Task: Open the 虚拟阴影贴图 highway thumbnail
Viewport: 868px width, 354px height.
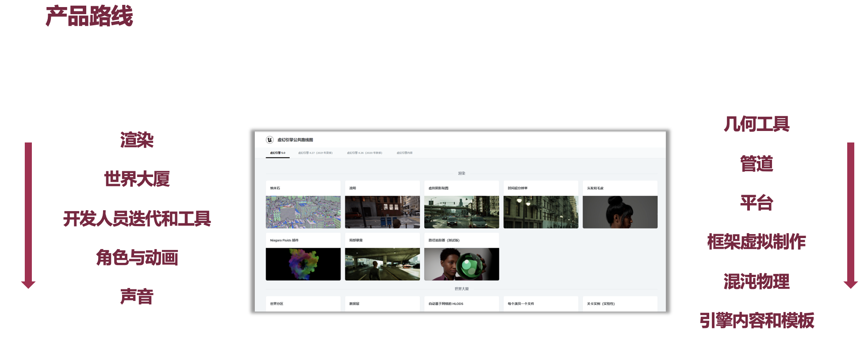Action: tap(461, 212)
